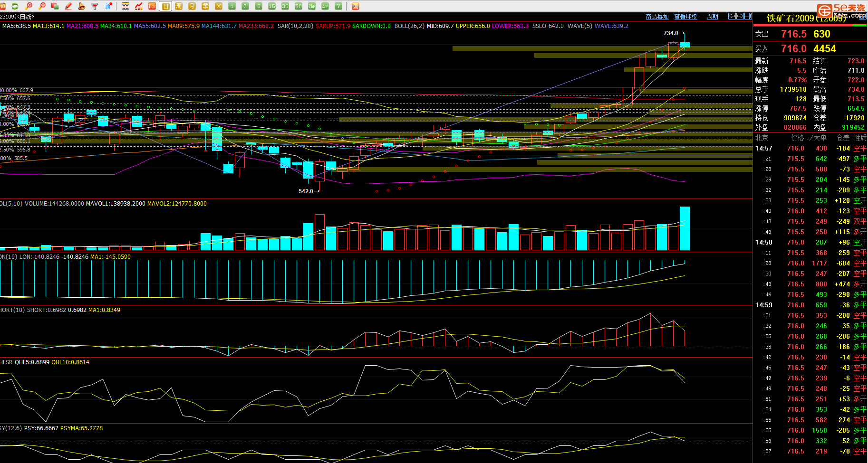Open the 周期 period dropdown link
The width and height of the screenshot is (868, 463).
click(712, 17)
